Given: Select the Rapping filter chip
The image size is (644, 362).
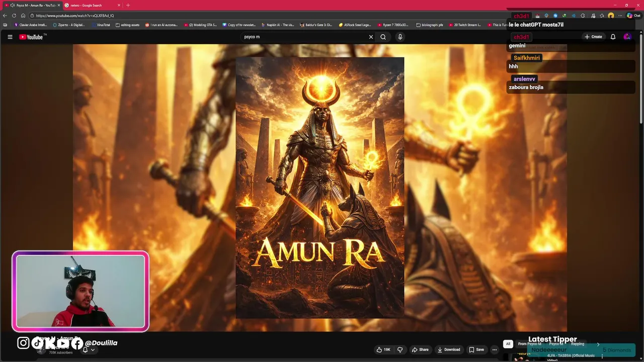Looking at the screenshot, I should pyautogui.click(x=578, y=344).
